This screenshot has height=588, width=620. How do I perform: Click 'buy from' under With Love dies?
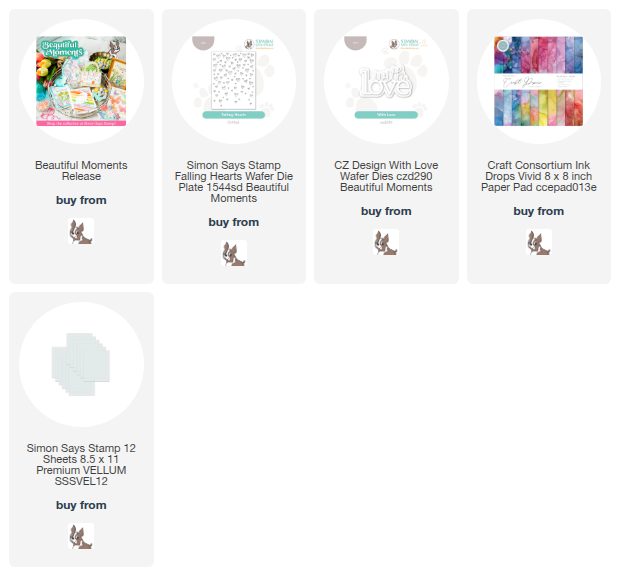point(386,212)
